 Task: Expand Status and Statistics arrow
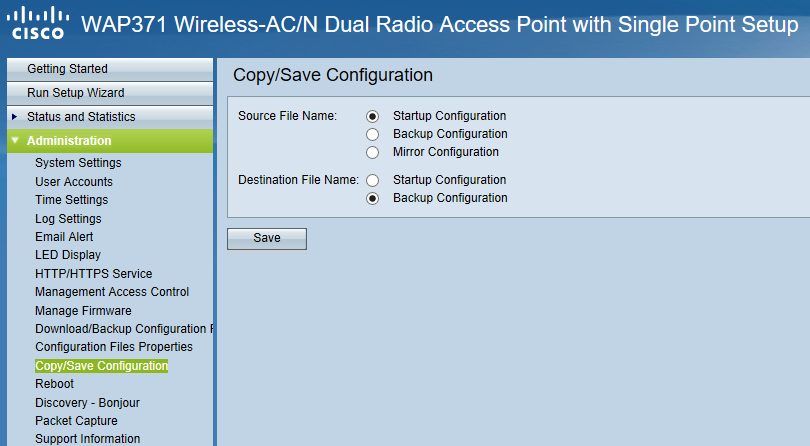tap(14, 117)
